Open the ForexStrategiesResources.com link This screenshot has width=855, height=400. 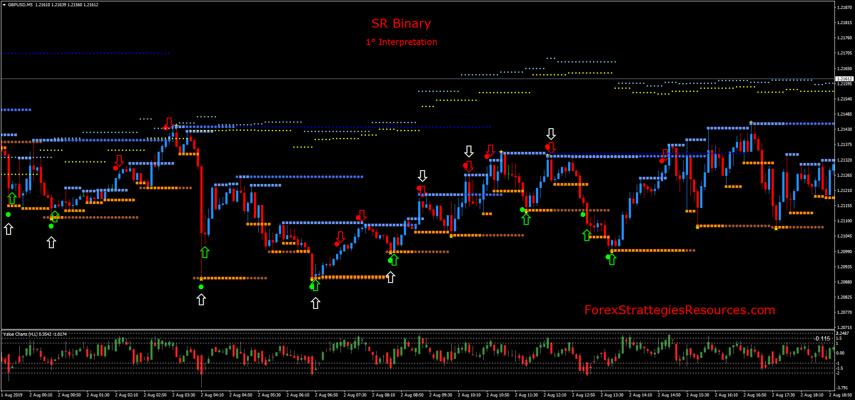coord(679,310)
